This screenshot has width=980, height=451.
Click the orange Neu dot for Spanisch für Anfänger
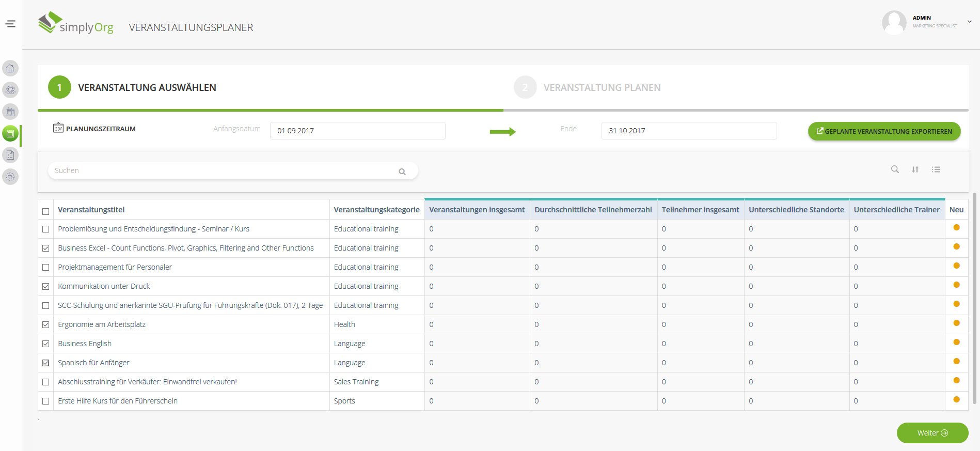(956, 361)
